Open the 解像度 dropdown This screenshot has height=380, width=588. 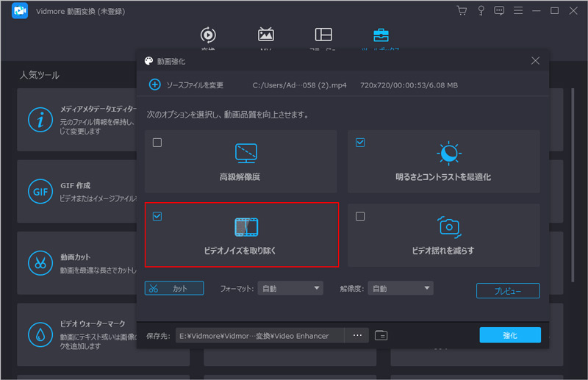pos(401,288)
